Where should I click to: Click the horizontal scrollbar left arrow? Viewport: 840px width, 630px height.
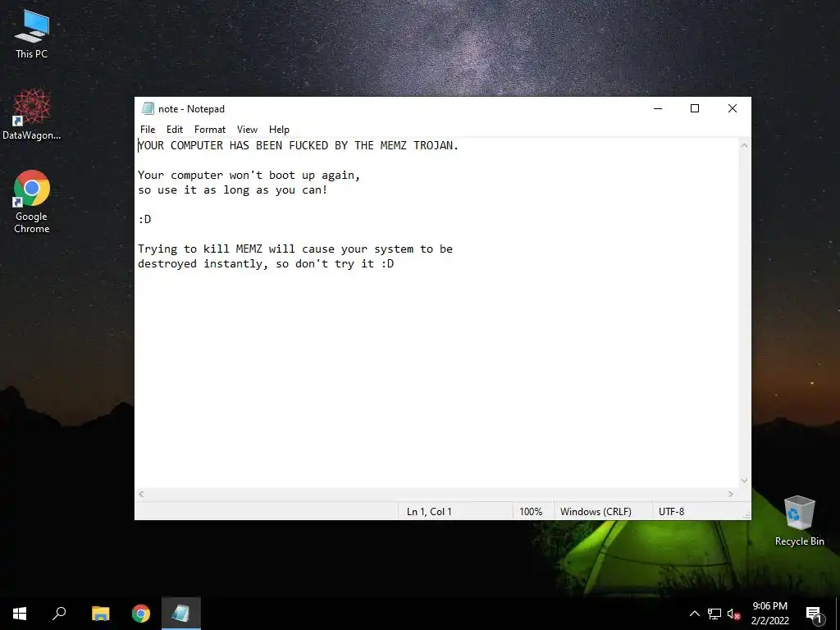[x=141, y=494]
